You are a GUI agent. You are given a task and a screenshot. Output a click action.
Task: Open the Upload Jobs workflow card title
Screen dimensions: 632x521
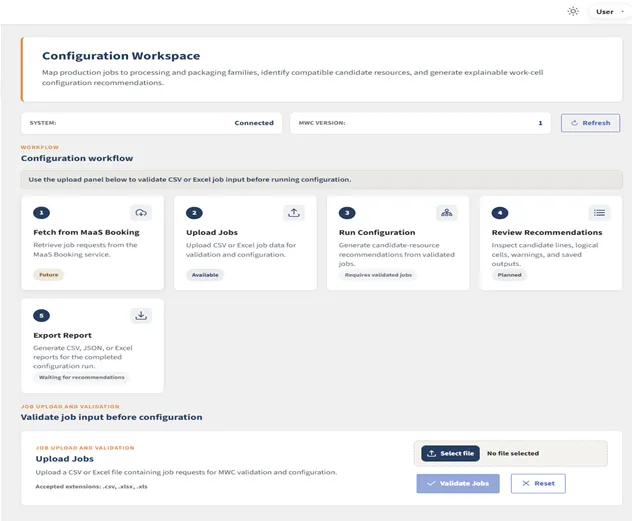[x=212, y=232]
